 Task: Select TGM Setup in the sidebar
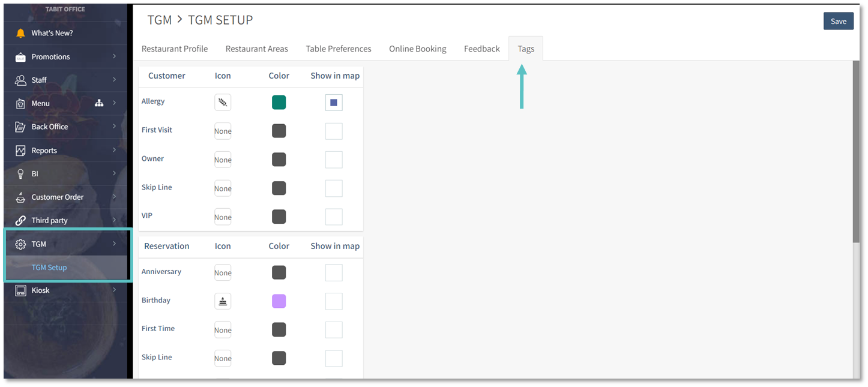pyautogui.click(x=49, y=268)
